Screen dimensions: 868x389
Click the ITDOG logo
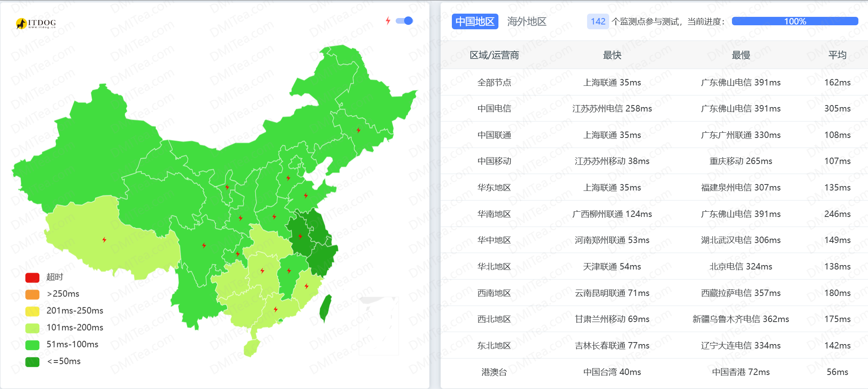(x=36, y=23)
